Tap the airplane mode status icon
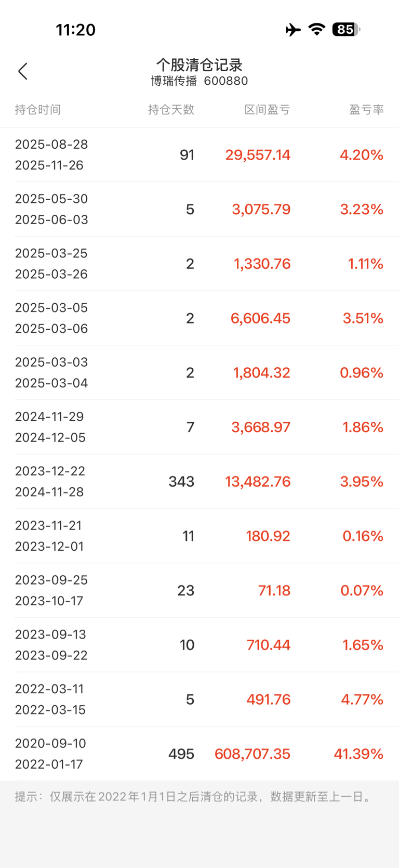 click(x=293, y=30)
